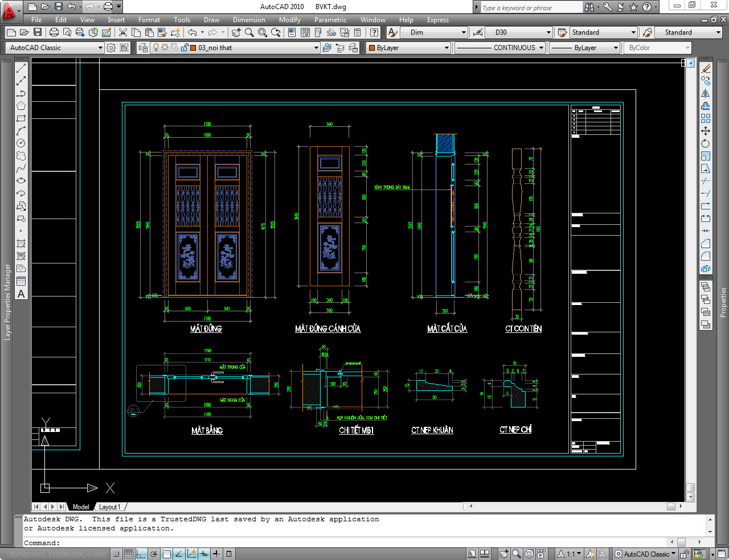Image resolution: width=729 pixels, height=560 pixels.
Task: Click the Plot printer icon
Action: tap(54, 32)
